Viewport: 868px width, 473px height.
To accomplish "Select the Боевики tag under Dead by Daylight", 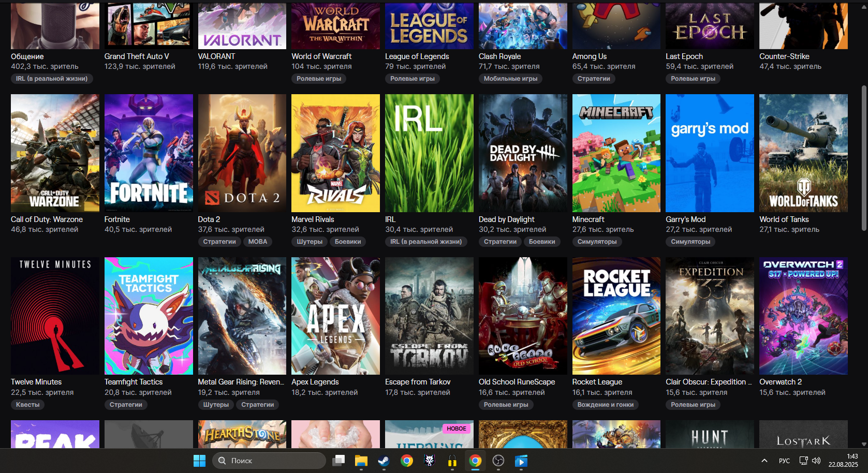I will pos(542,242).
